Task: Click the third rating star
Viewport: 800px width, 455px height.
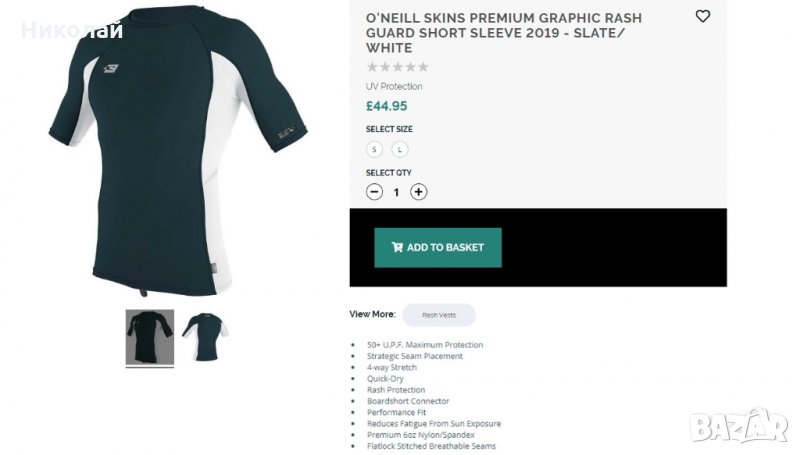Action: click(x=398, y=67)
